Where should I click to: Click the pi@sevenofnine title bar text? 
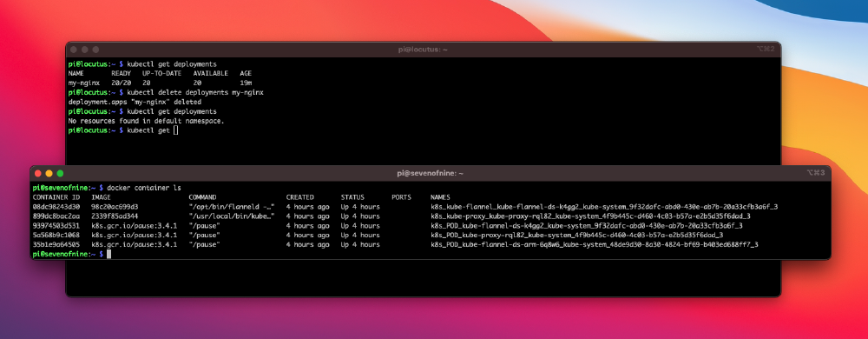[x=431, y=173]
